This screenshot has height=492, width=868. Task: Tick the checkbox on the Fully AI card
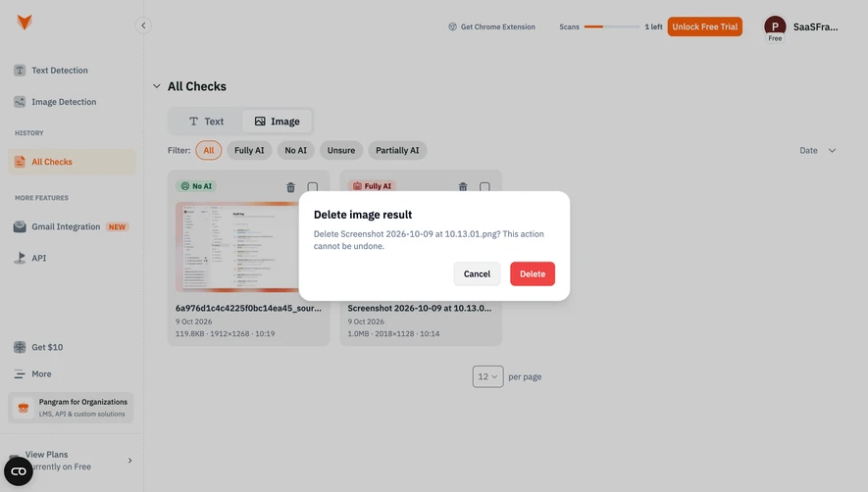click(485, 187)
